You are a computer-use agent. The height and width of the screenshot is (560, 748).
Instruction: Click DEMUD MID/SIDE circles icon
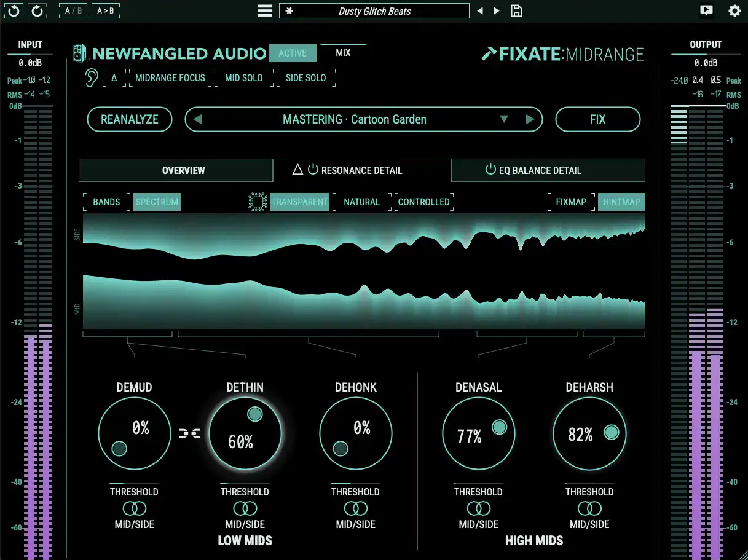point(134,508)
